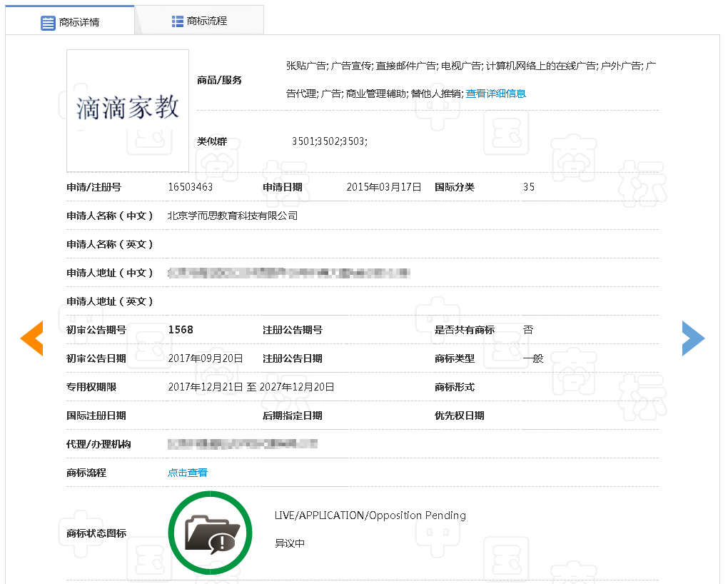Screen dimensions: 728x584
Task: Click the application date 2015年03月17日
Action: (x=383, y=187)
